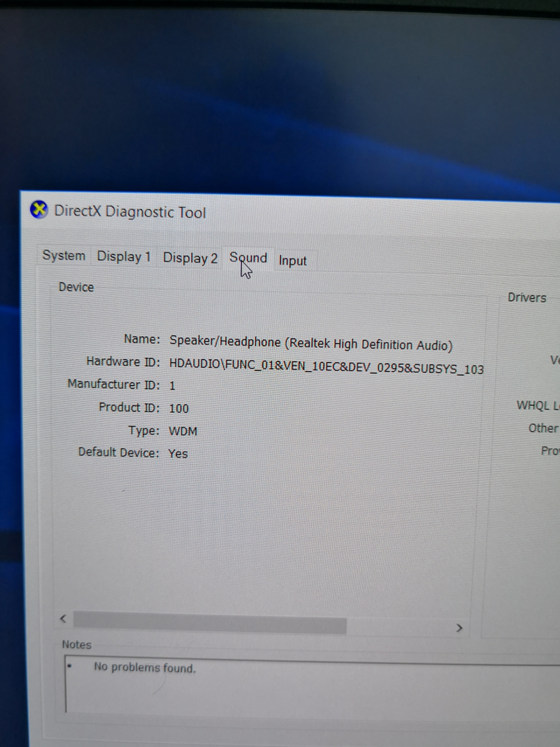Click the Device group label
The height and width of the screenshot is (747, 560).
click(x=76, y=287)
